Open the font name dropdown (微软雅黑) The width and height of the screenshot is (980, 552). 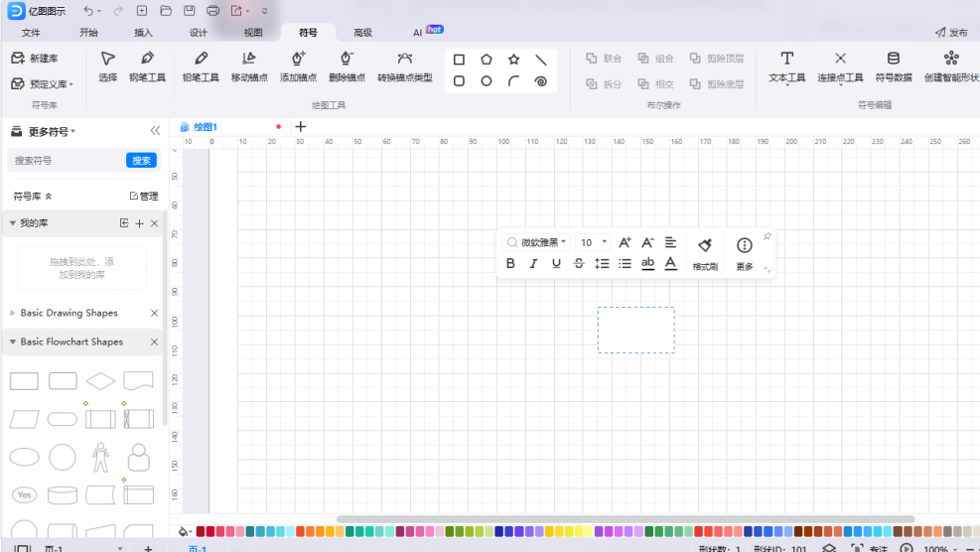[x=536, y=242]
